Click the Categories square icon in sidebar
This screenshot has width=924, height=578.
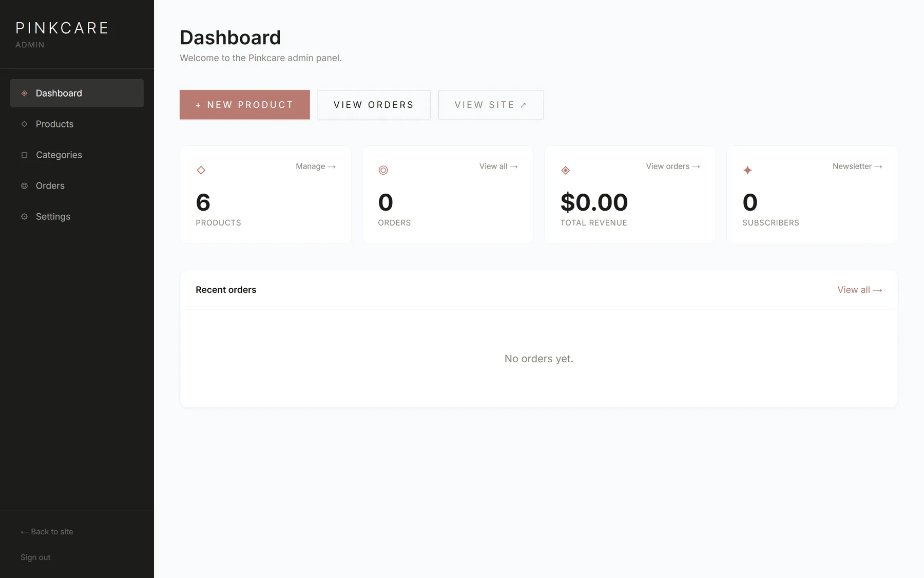[24, 155]
